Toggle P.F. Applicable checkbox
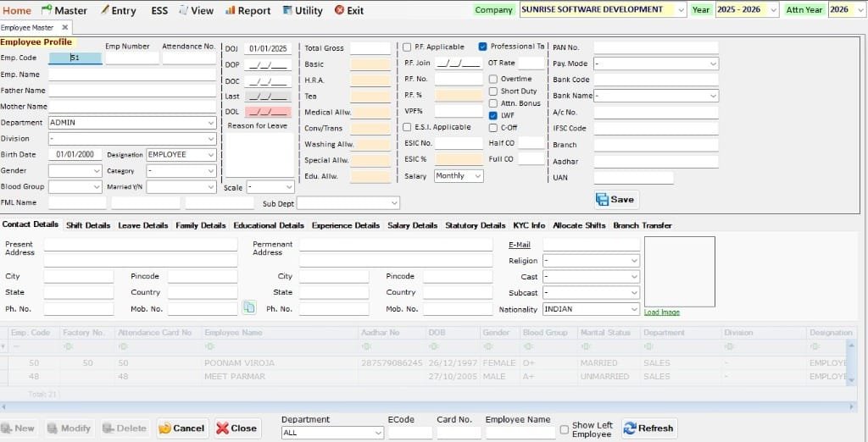 [x=407, y=47]
